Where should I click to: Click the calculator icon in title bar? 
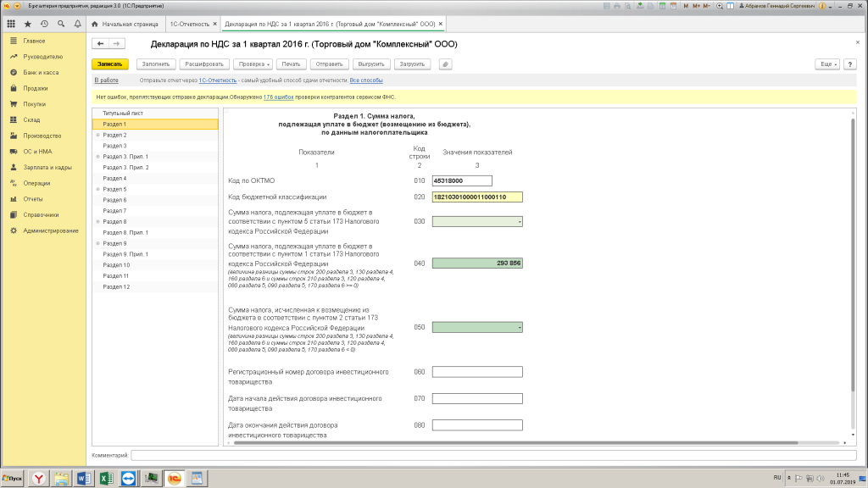[662, 6]
